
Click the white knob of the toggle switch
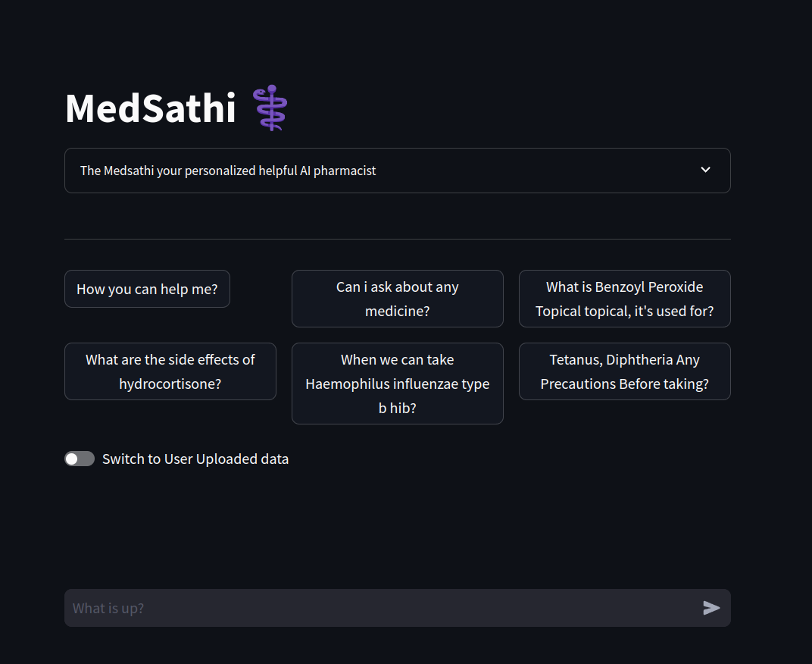72,459
